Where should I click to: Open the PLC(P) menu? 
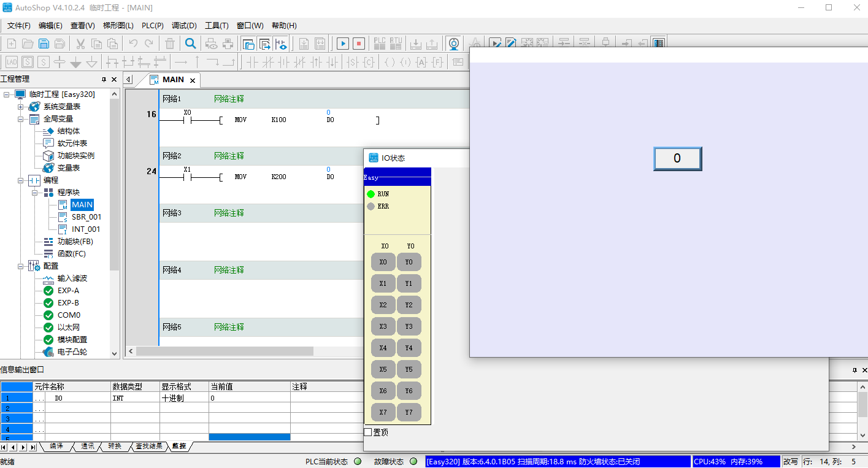(153, 26)
